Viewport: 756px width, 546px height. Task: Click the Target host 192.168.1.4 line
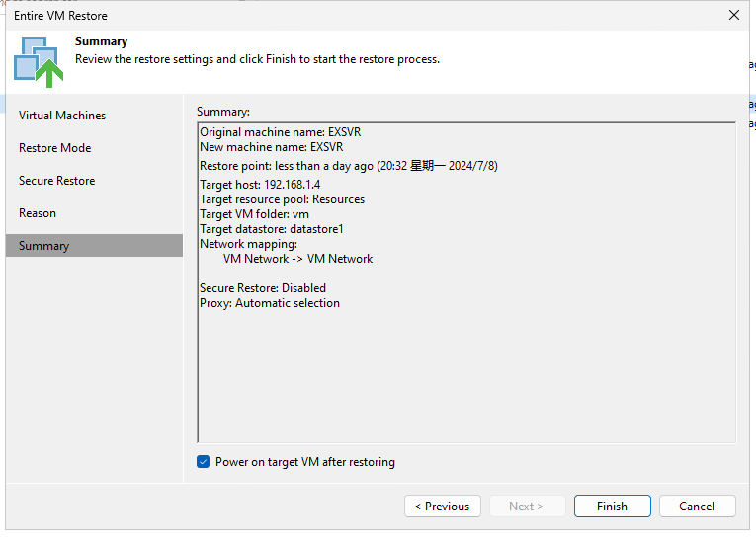(x=260, y=185)
